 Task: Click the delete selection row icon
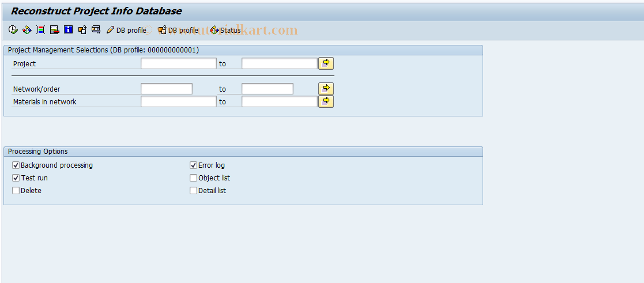tap(54, 29)
